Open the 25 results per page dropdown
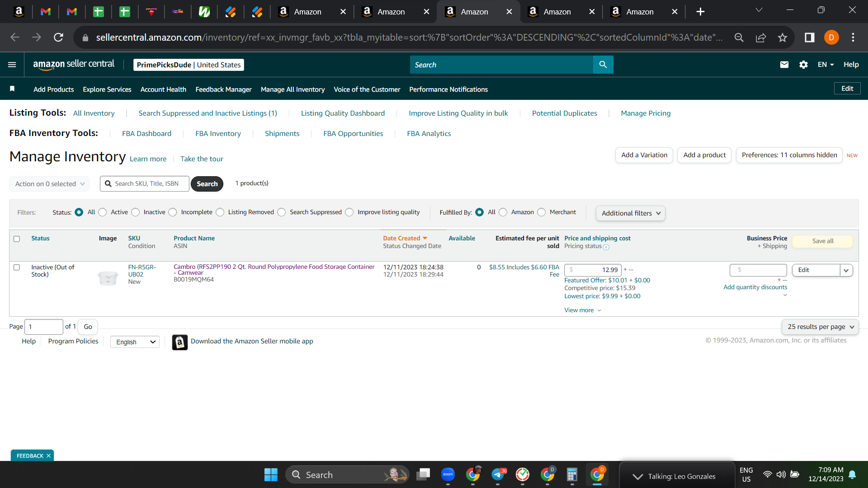Image resolution: width=868 pixels, height=488 pixels. coord(820,327)
